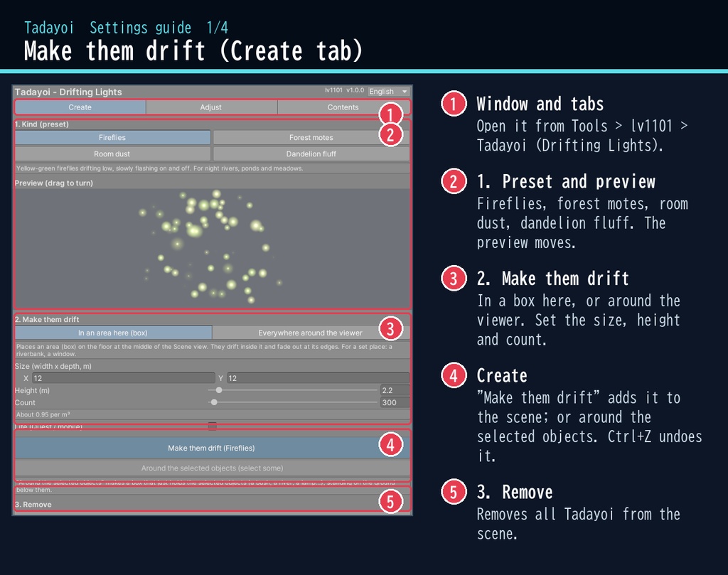Select the Fireflies preset
The image size is (728, 575).
coord(112,137)
